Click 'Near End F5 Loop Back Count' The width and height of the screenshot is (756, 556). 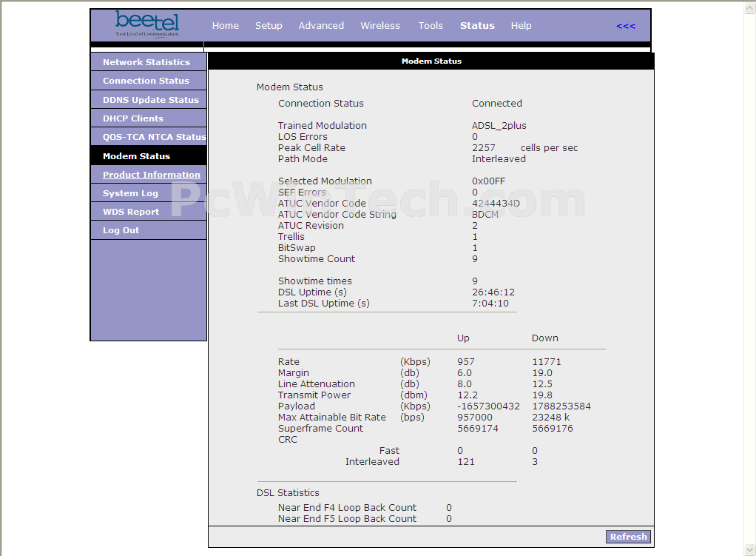click(x=347, y=518)
